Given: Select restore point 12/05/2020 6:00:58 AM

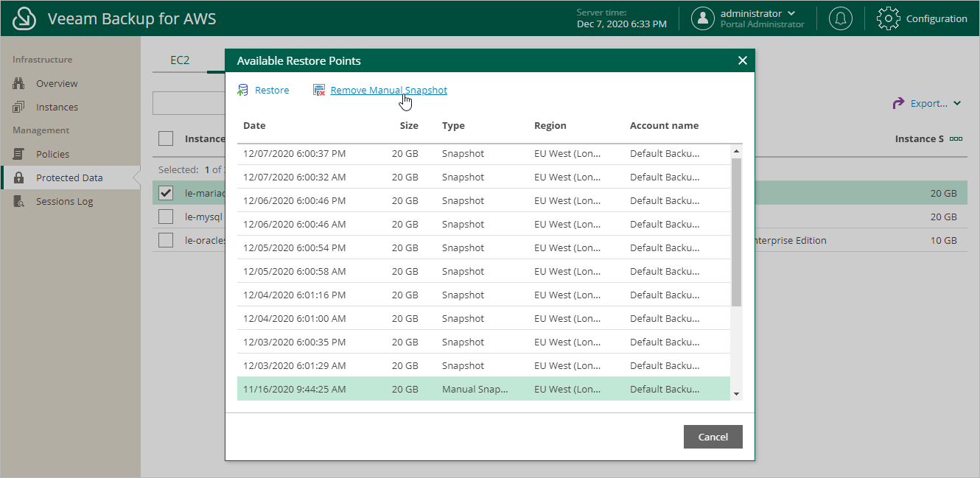Looking at the screenshot, I should click(x=483, y=272).
